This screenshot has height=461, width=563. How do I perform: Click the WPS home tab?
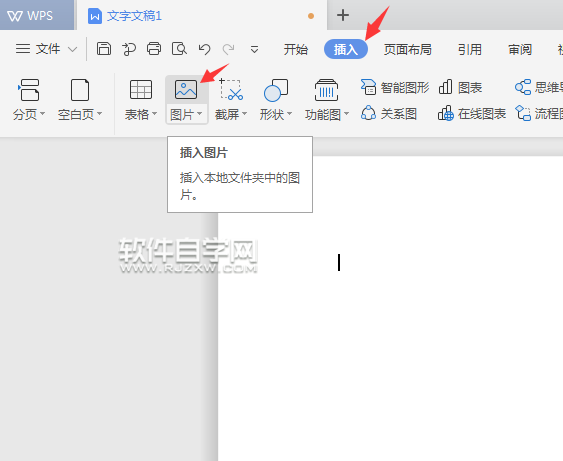(37, 15)
